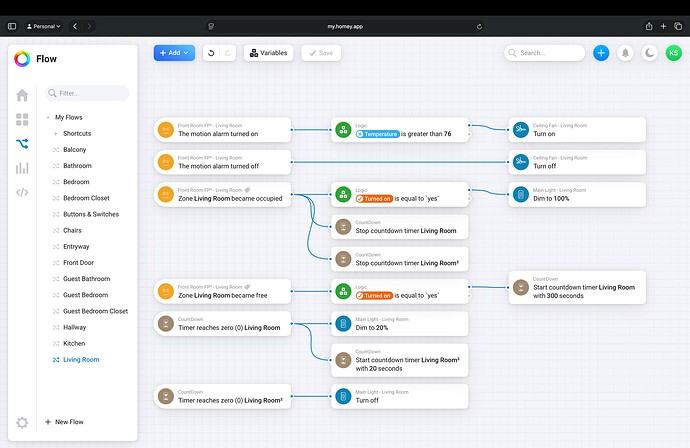Open the Insights bar chart icon
This screenshot has height=448, width=690.
pyautogui.click(x=22, y=167)
